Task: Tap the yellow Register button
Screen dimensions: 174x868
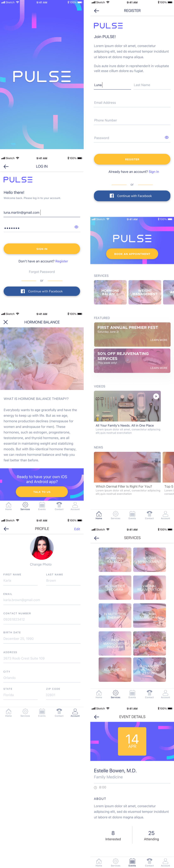Action: pyautogui.click(x=132, y=159)
